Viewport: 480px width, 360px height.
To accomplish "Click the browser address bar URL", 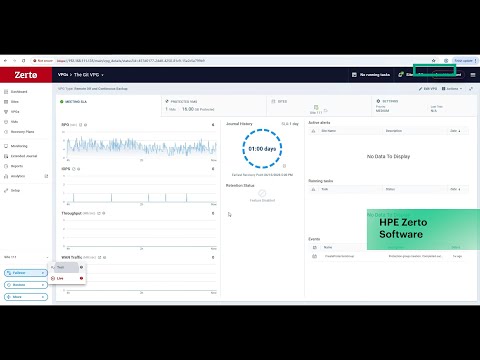I will tap(131, 61).
